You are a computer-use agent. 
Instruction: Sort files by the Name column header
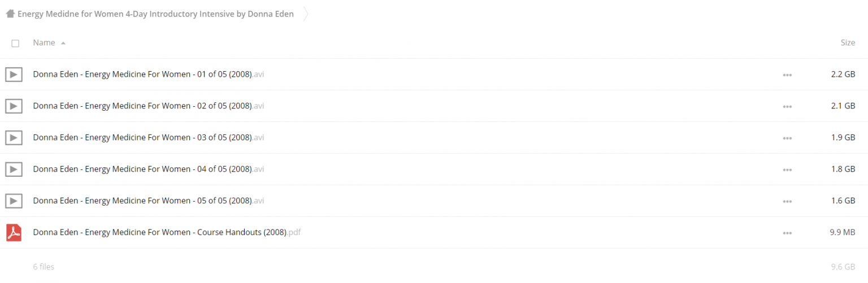point(44,43)
